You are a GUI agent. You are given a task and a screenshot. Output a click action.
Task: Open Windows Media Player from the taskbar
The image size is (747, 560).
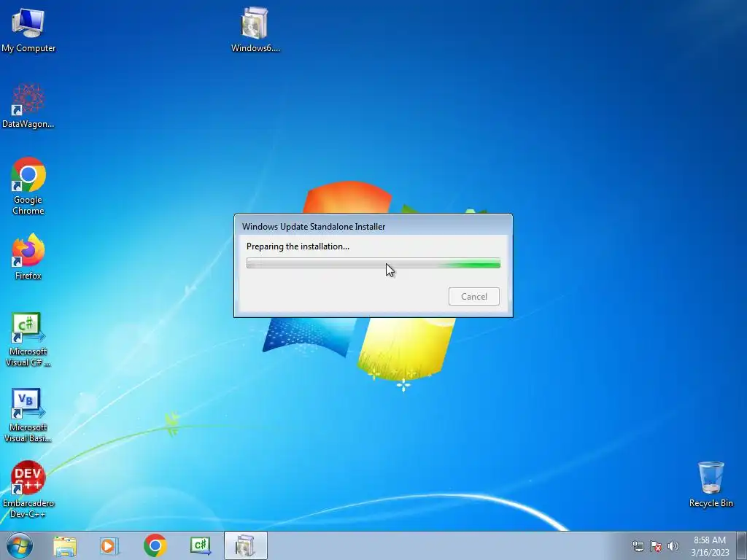click(109, 546)
